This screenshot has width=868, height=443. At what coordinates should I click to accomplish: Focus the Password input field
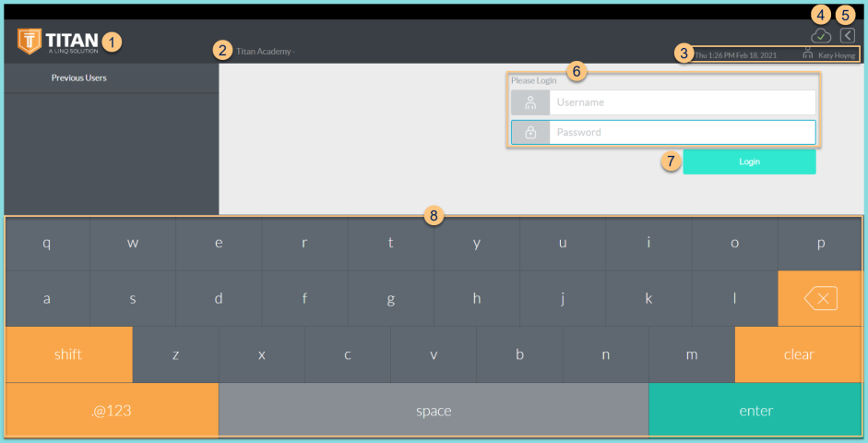click(x=683, y=132)
